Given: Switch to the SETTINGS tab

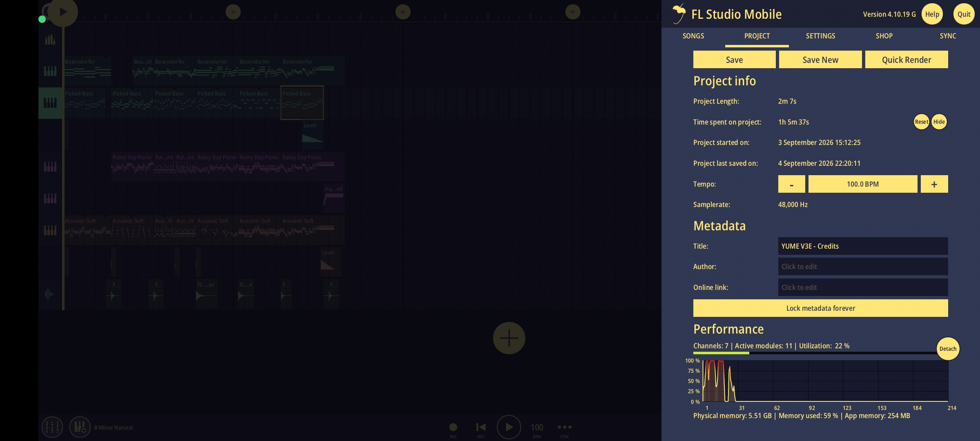Looking at the screenshot, I should click(820, 36).
